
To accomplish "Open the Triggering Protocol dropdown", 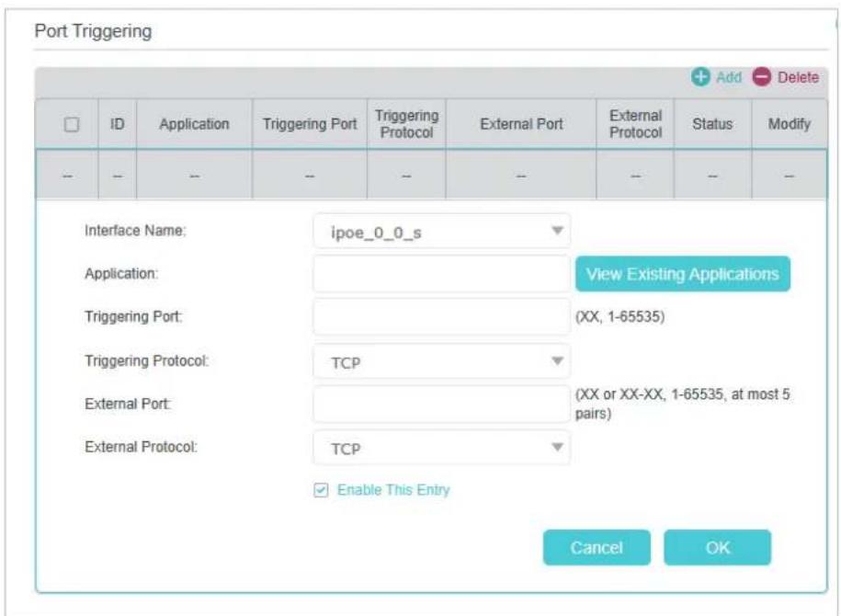I will tap(441, 361).
